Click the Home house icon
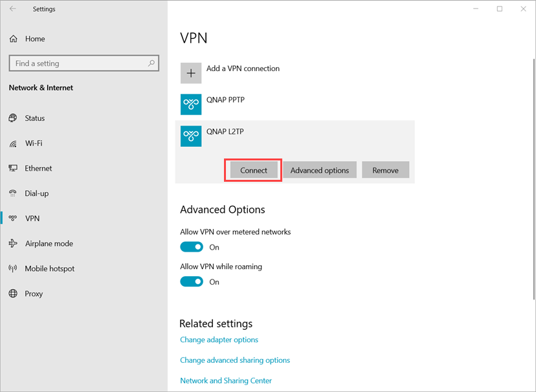Viewport: 536px width, 392px height. point(14,39)
